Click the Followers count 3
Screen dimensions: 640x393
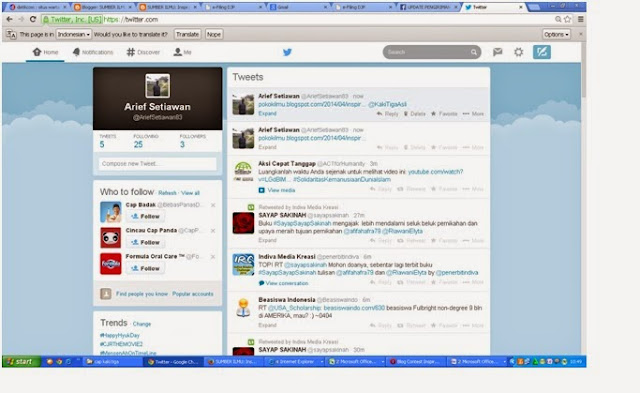click(182, 144)
